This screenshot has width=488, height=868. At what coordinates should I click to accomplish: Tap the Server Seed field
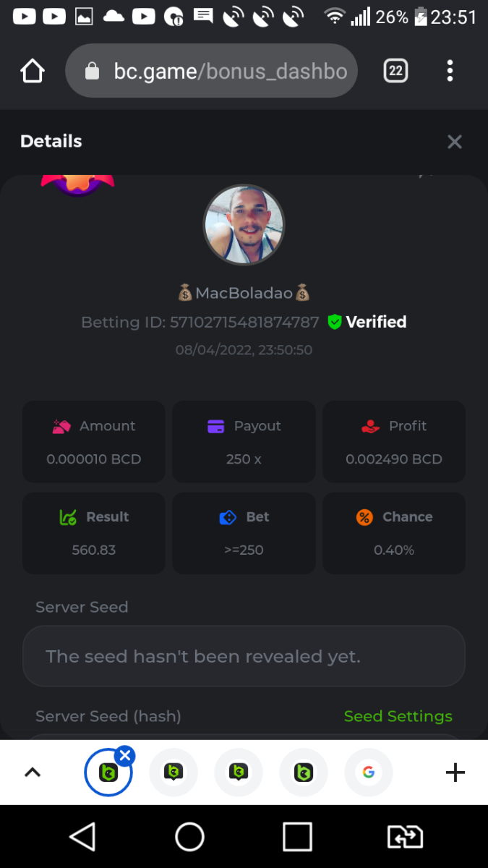244,656
